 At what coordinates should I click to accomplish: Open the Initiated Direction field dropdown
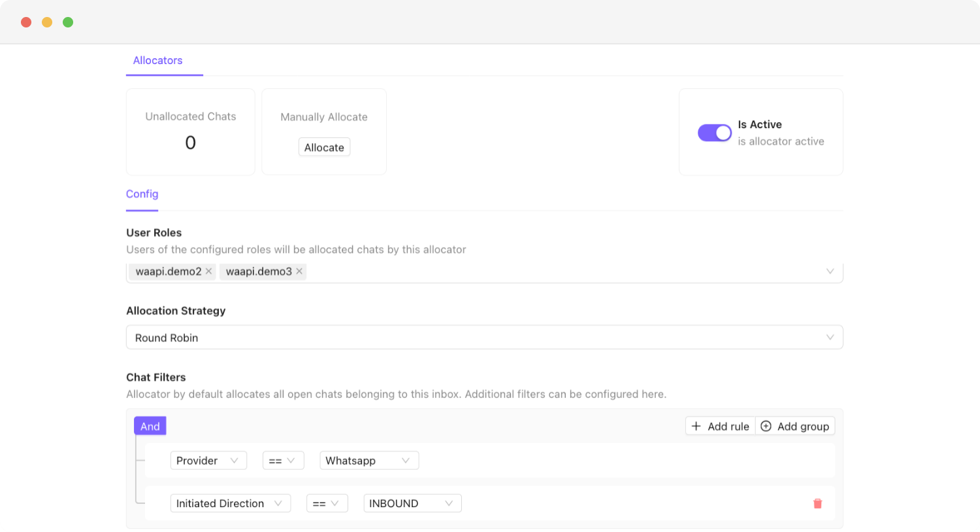pyautogui.click(x=230, y=503)
